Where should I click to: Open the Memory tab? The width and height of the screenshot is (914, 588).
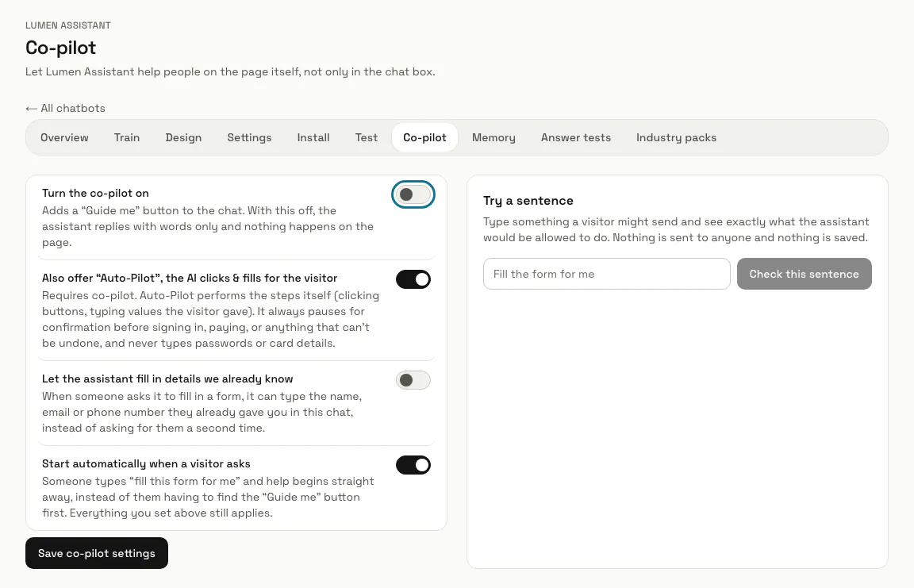click(x=493, y=137)
